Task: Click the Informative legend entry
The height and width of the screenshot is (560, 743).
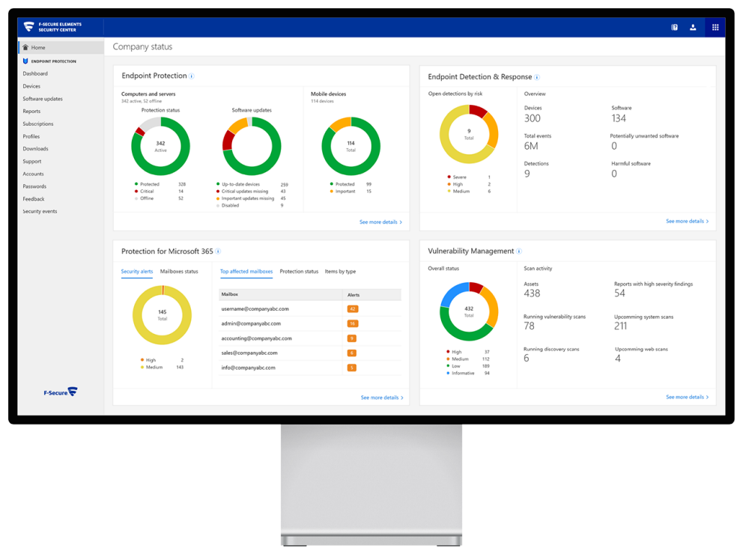Action: coord(467,374)
